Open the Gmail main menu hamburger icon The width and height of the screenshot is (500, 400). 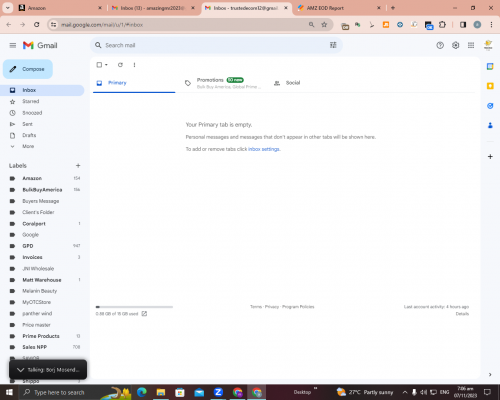[13, 45]
